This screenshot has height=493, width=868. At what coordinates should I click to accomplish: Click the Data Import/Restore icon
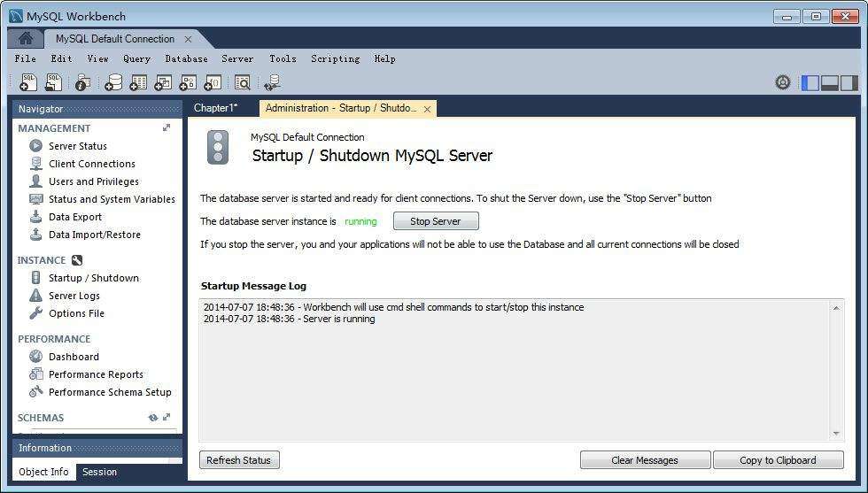(x=36, y=235)
